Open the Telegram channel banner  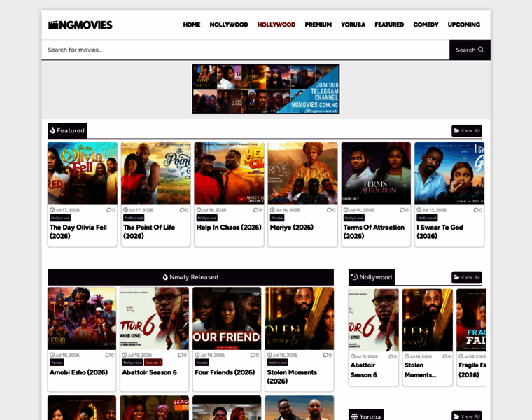tap(266, 89)
